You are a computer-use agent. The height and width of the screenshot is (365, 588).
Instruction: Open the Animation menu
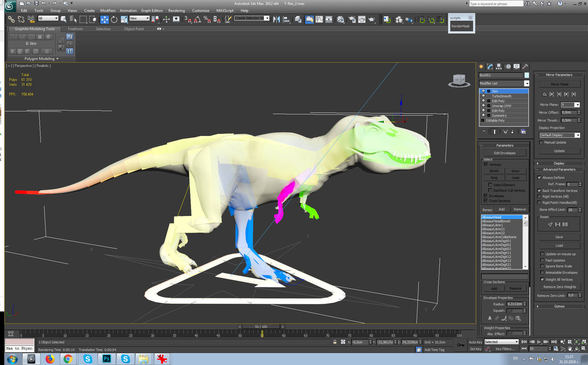pyautogui.click(x=128, y=10)
